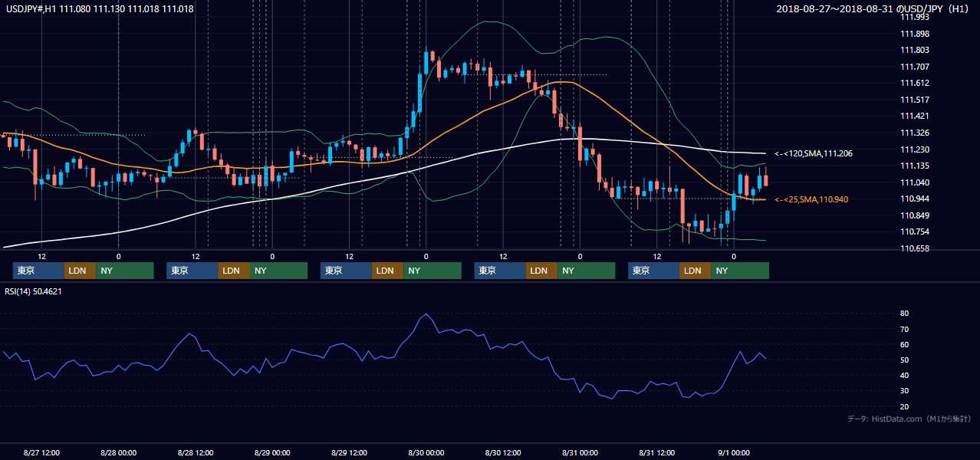Click price axis label 111.421

[x=915, y=116]
